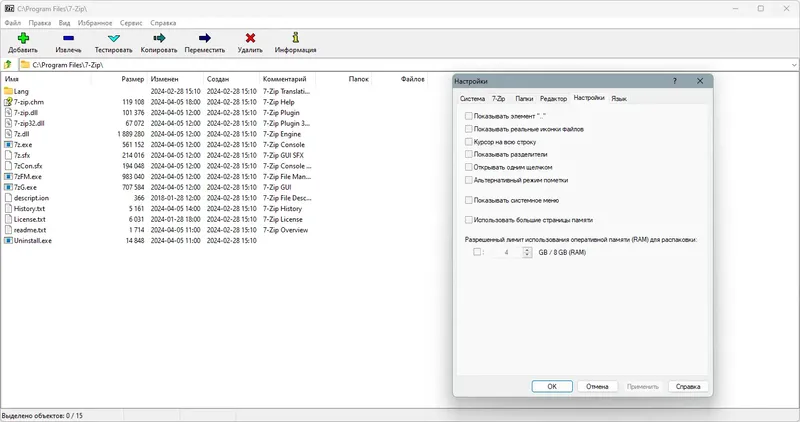Click the 7-zip.chm help file icon

[8, 102]
